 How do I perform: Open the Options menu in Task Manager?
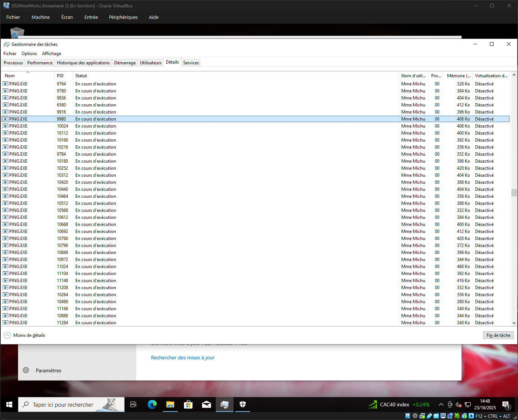coord(29,54)
